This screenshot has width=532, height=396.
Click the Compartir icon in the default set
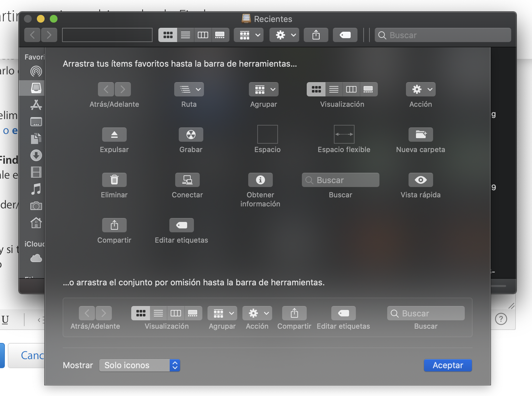point(294,313)
